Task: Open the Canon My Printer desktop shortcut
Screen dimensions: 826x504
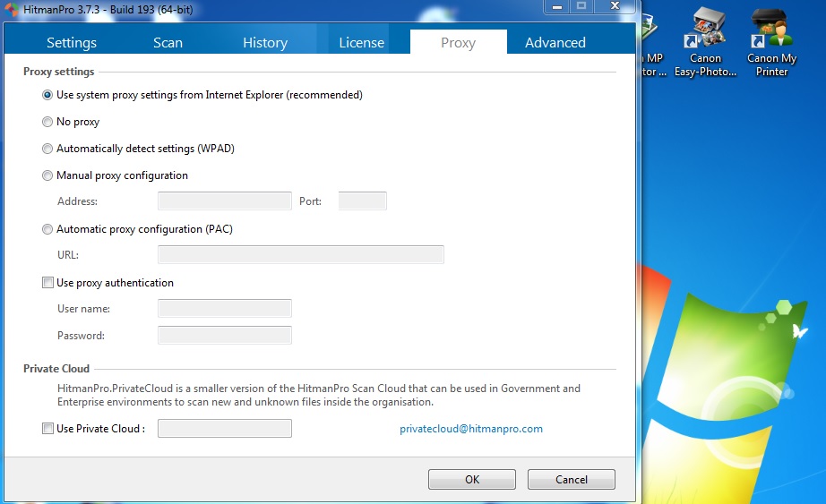Action: click(771, 42)
